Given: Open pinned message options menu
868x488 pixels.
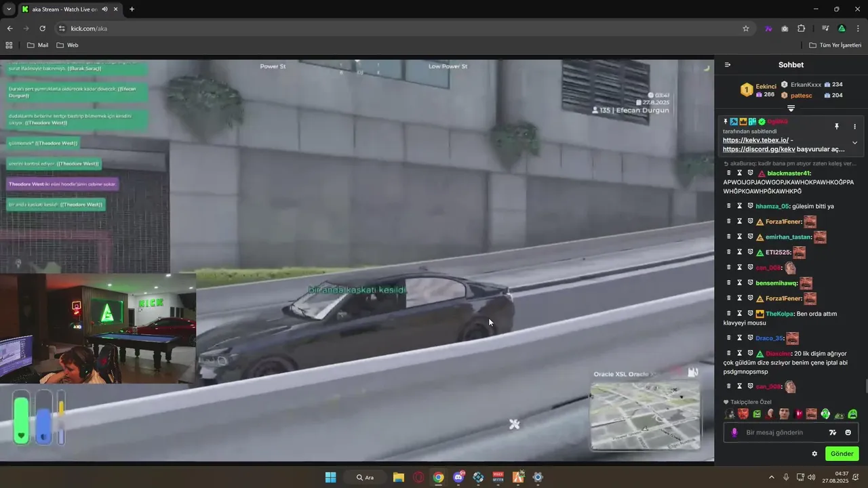Looking at the screenshot, I should click(x=854, y=126).
